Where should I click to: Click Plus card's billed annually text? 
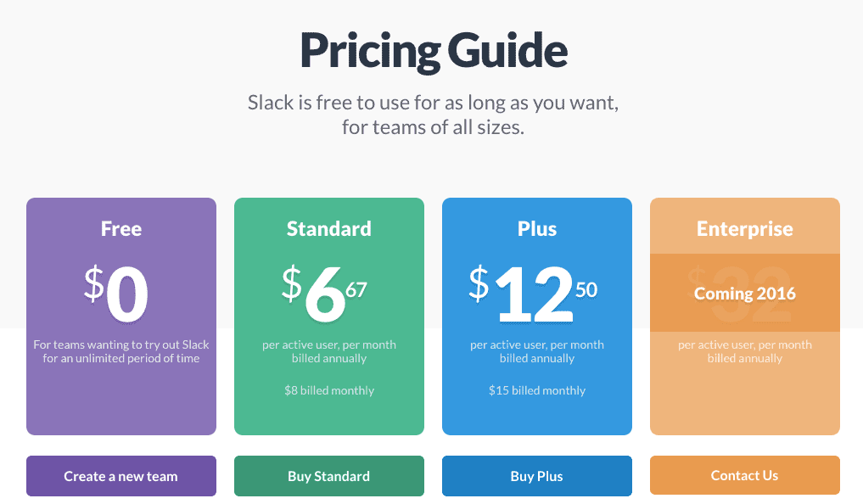click(x=536, y=358)
